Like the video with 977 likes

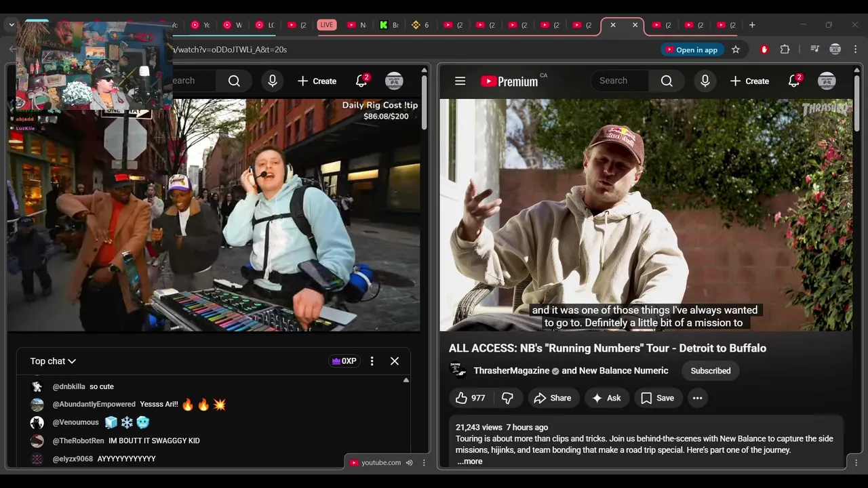click(x=470, y=398)
